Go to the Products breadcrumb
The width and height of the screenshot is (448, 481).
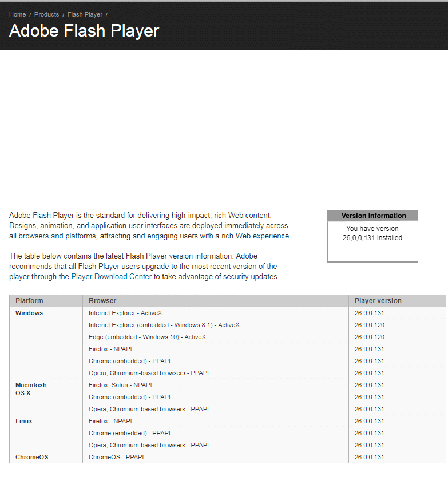pos(47,14)
